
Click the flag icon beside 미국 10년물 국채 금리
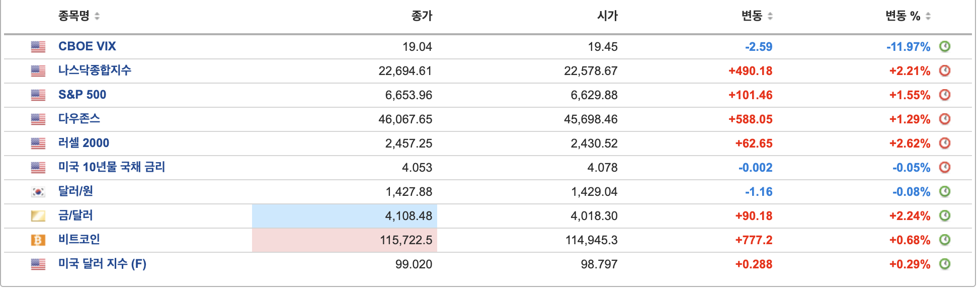(38, 168)
